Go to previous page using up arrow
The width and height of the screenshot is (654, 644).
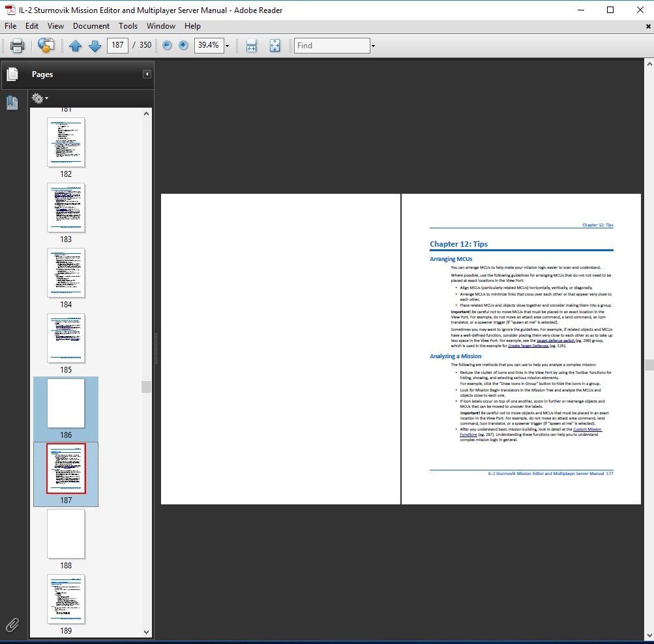75,46
